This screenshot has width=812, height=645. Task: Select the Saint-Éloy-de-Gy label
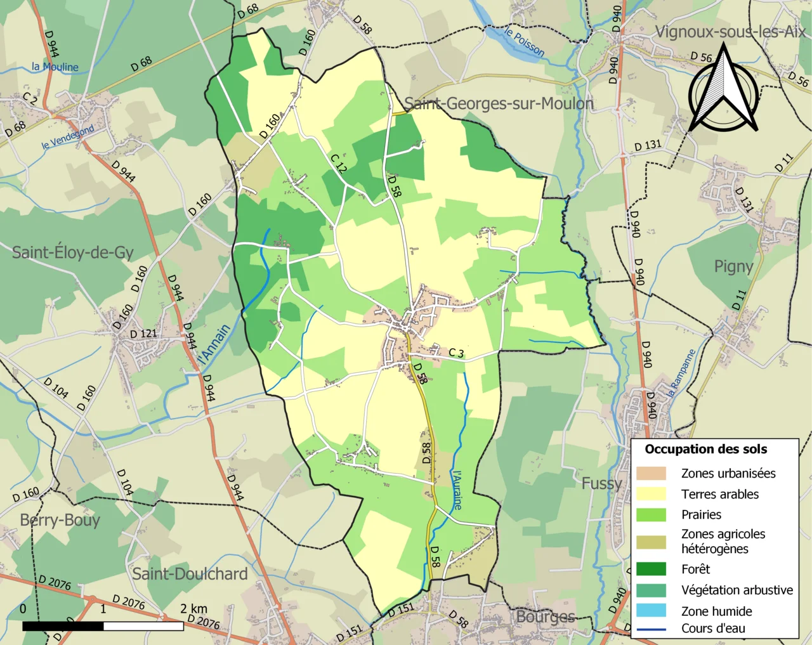click(73, 252)
